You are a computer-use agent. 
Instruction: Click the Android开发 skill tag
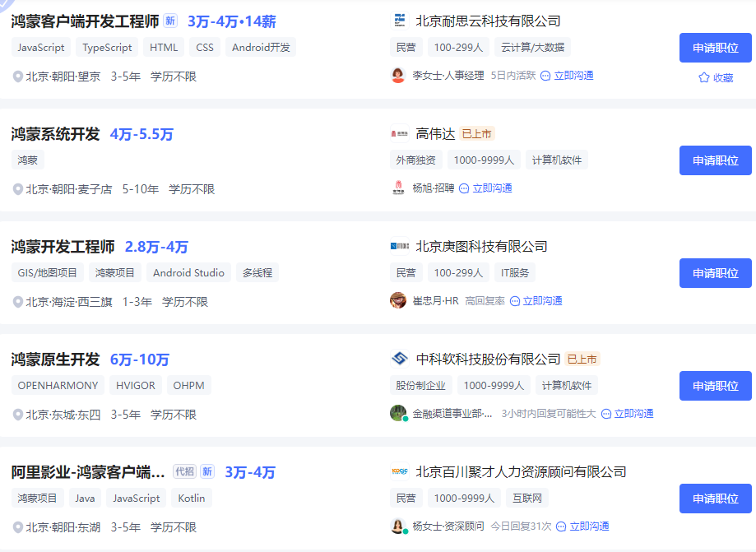(x=261, y=47)
